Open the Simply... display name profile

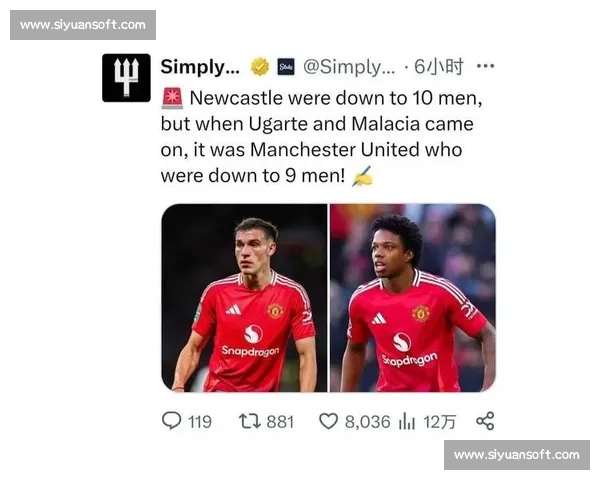tap(200, 67)
